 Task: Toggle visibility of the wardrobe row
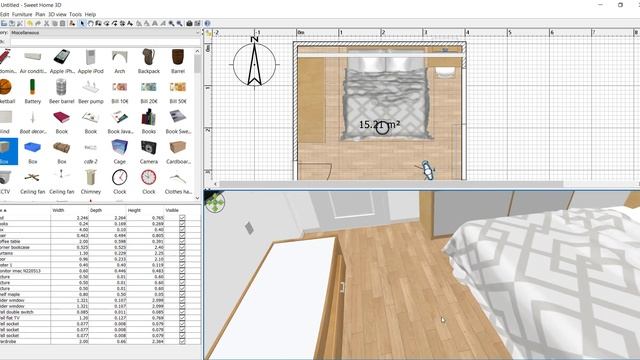[x=182, y=341]
